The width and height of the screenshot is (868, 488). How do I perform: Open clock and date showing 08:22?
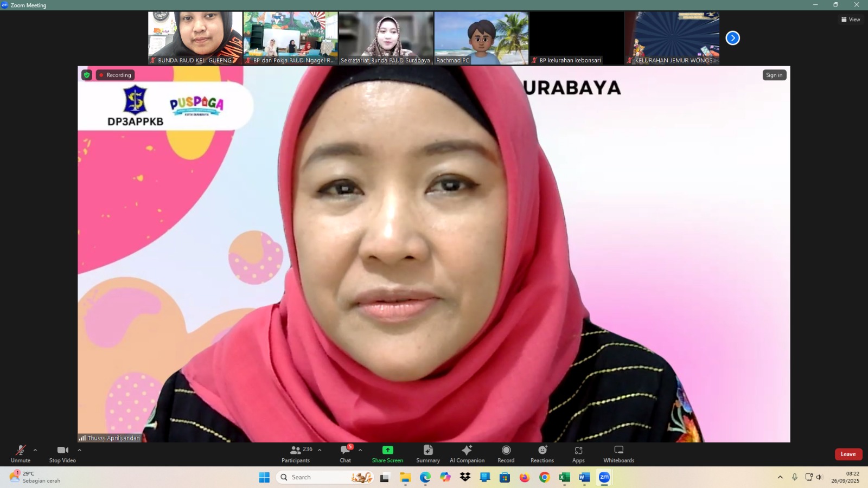tap(845, 477)
